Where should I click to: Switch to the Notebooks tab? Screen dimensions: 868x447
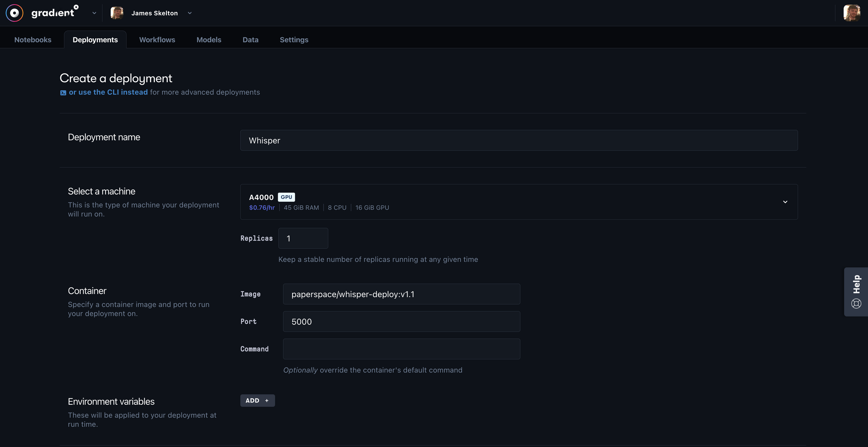[33, 40]
